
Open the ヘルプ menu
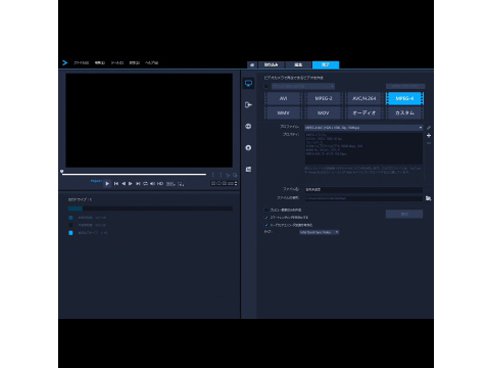coord(151,63)
